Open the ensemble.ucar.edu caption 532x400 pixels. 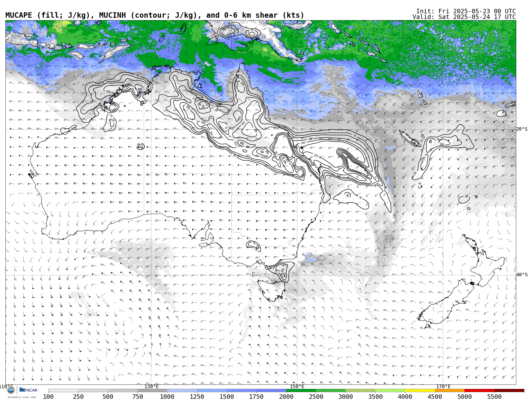pyautogui.click(x=22, y=397)
